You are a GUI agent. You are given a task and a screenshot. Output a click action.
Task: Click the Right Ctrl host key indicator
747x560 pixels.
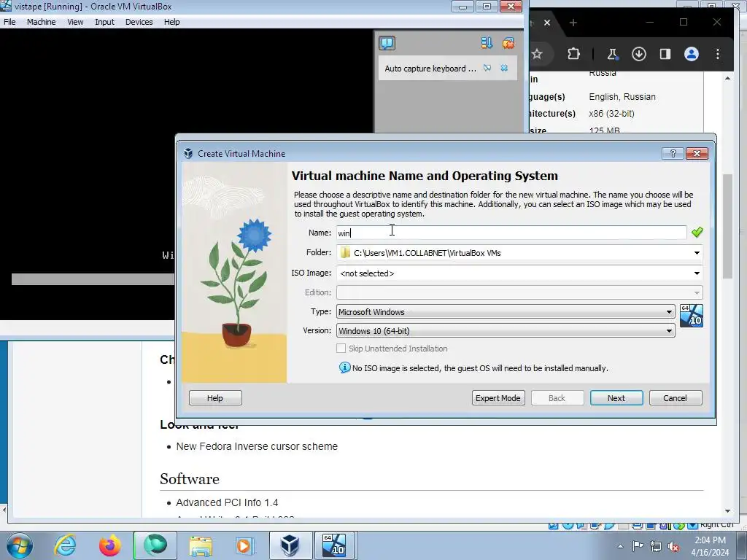[x=716, y=525]
